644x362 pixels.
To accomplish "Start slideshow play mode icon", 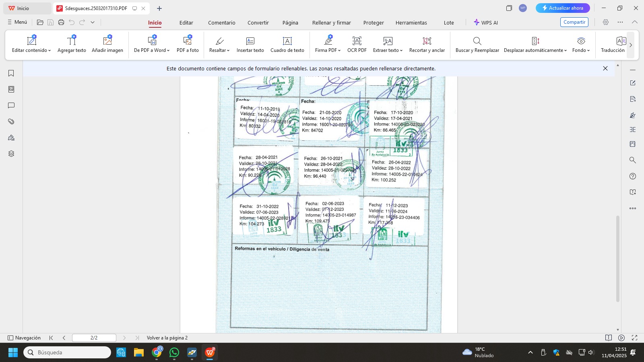I will [621, 338].
